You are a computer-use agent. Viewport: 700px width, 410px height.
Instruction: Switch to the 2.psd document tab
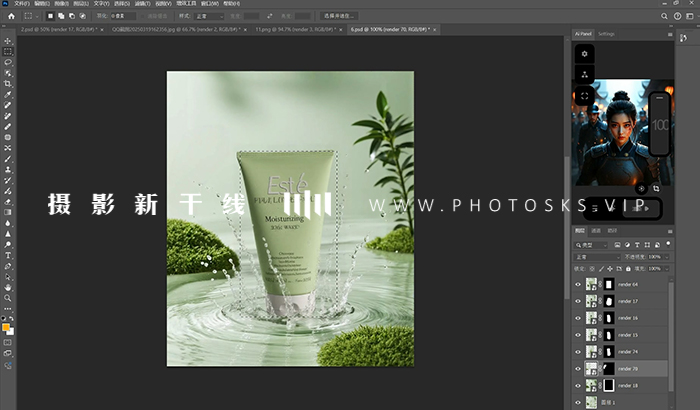(59, 29)
